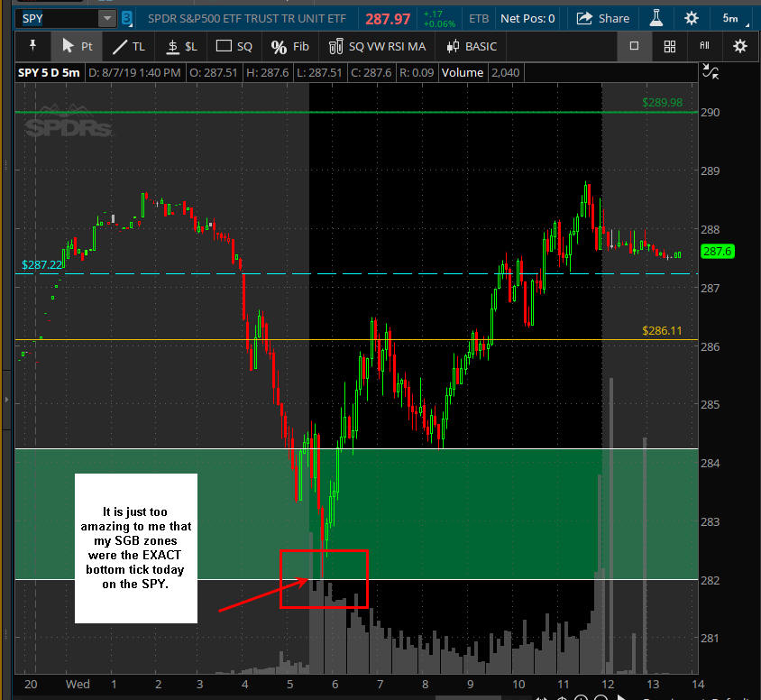Click the All charts toggle icon
The width and height of the screenshot is (761, 700).
[704, 46]
